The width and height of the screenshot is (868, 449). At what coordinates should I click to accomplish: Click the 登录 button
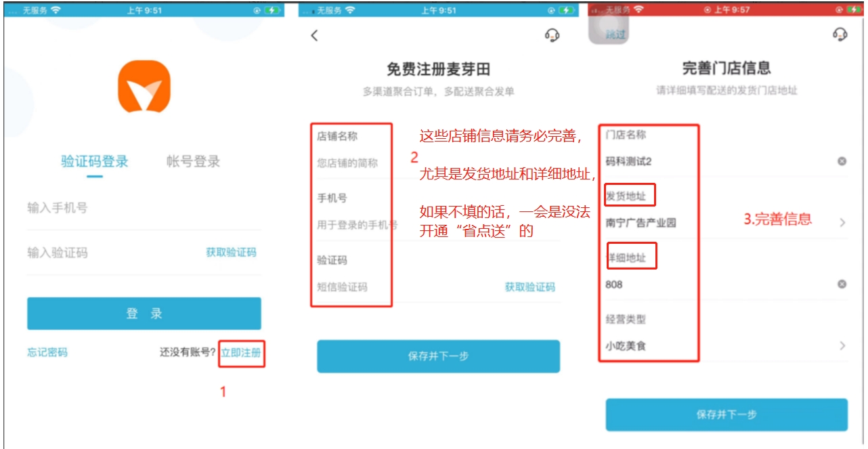144,314
